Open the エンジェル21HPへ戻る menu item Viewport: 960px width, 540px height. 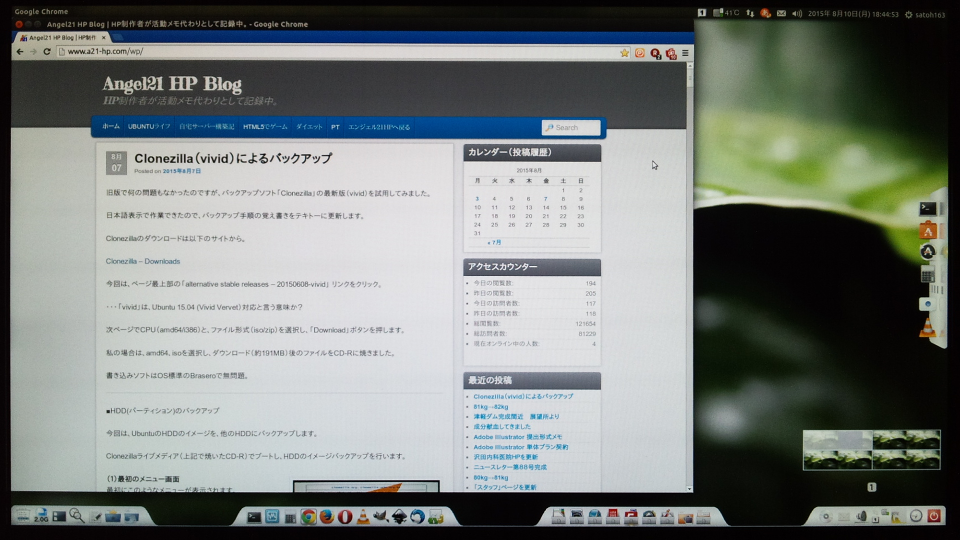coord(379,127)
